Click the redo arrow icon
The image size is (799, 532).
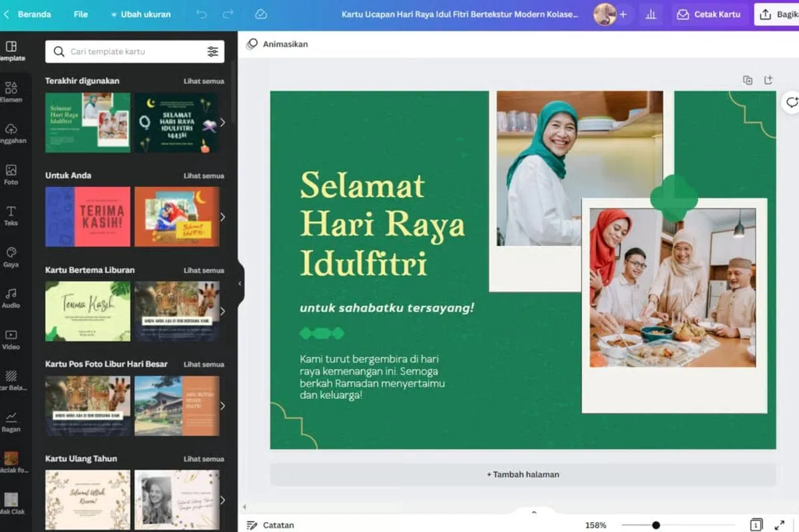pos(228,14)
